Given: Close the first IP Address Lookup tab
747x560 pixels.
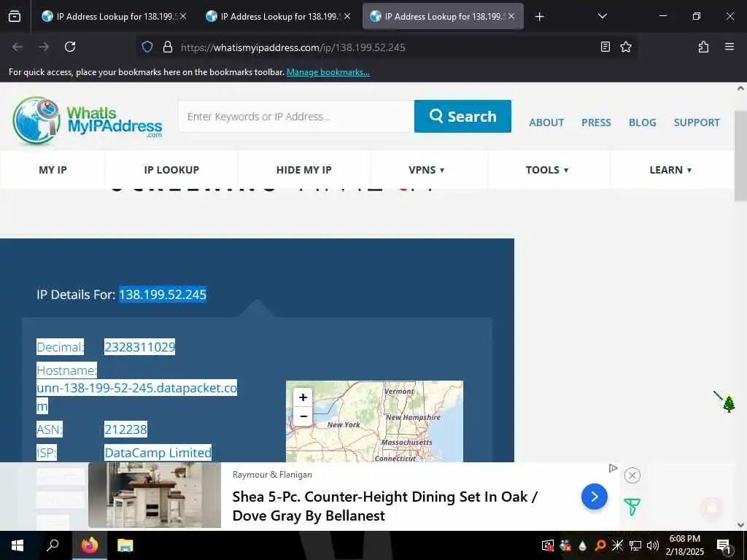Looking at the screenshot, I should (x=183, y=16).
